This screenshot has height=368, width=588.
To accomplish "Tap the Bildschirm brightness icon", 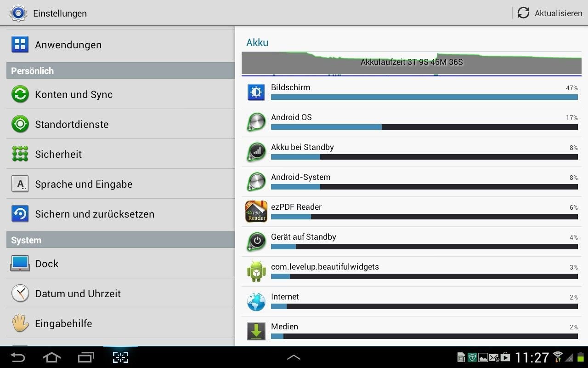I will 256,92.
